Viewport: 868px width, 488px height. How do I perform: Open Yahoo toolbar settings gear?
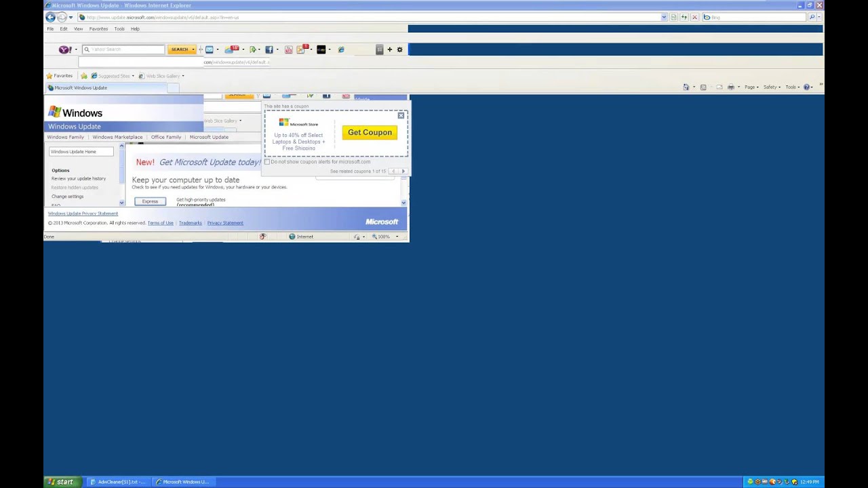pyautogui.click(x=399, y=49)
